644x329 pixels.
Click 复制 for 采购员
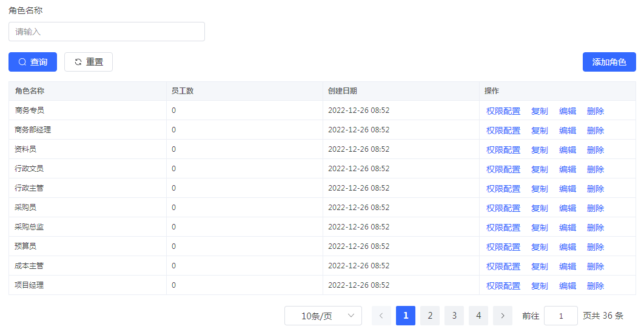(x=539, y=208)
